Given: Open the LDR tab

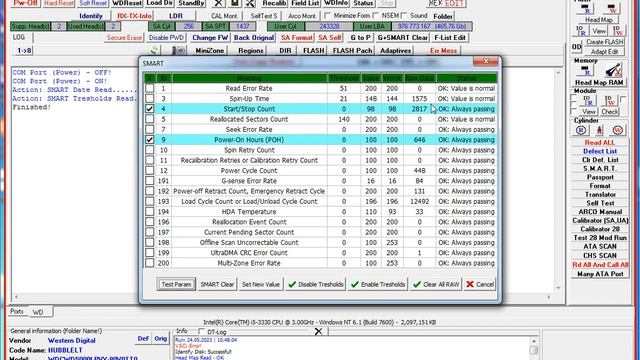Looking at the screenshot, I should [176, 16].
